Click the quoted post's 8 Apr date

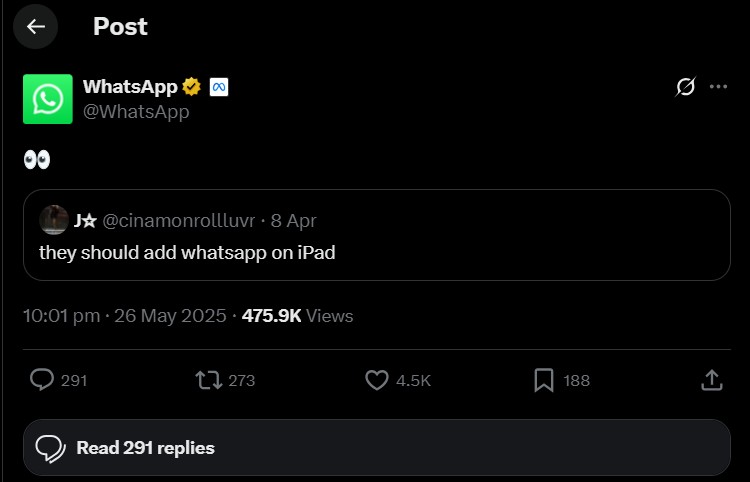click(294, 221)
